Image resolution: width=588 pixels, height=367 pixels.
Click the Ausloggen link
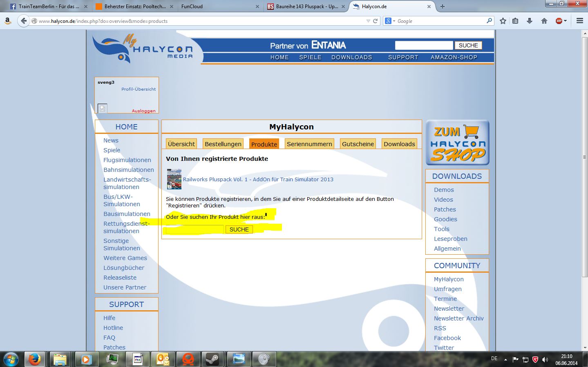(143, 111)
